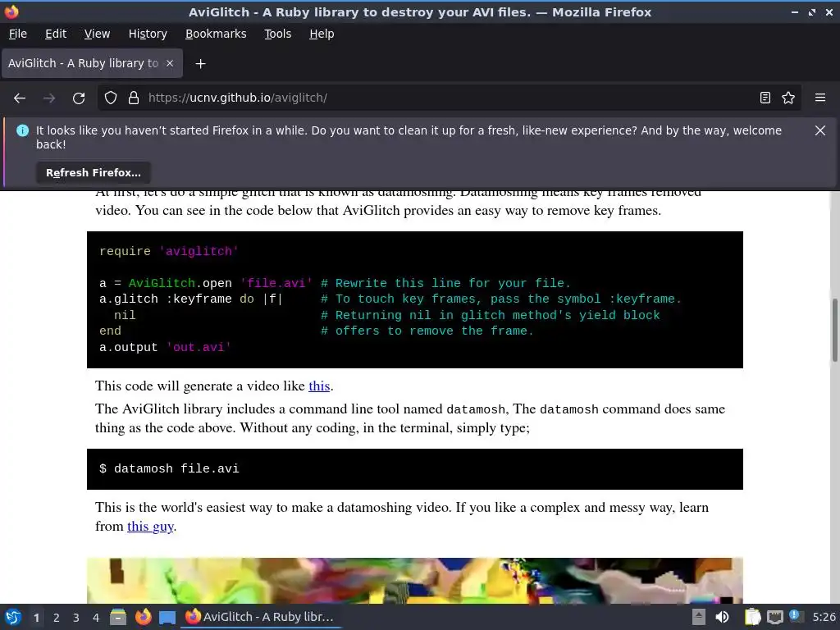Close the AviGlitch tab
Viewport: 840px width, 630px height.
(170, 63)
